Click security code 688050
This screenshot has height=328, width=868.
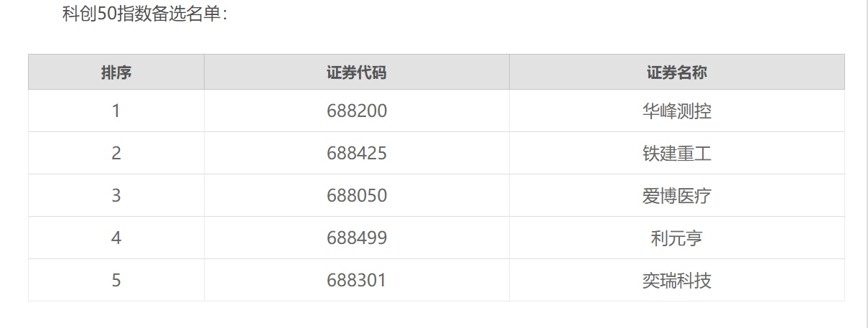(356, 196)
